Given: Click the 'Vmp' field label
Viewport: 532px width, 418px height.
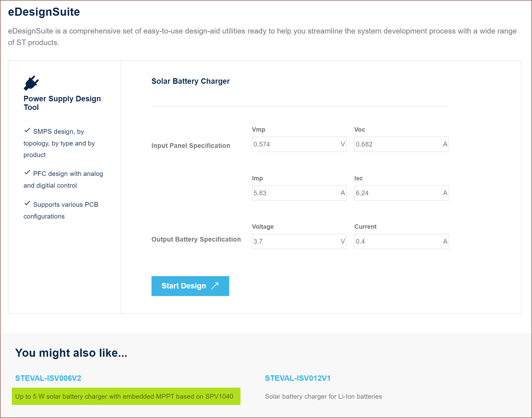Looking at the screenshot, I should [259, 130].
